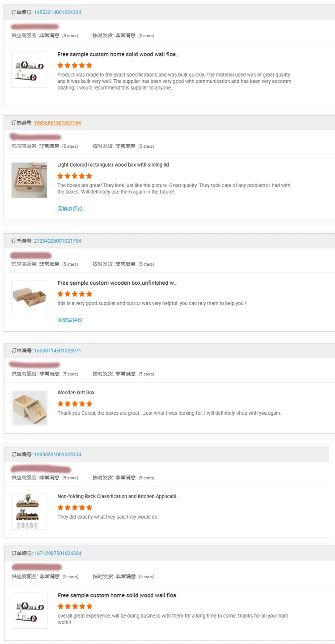Open "Free sample custom wooden box, unfinished" title
The image size is (335, 644).
117,283
